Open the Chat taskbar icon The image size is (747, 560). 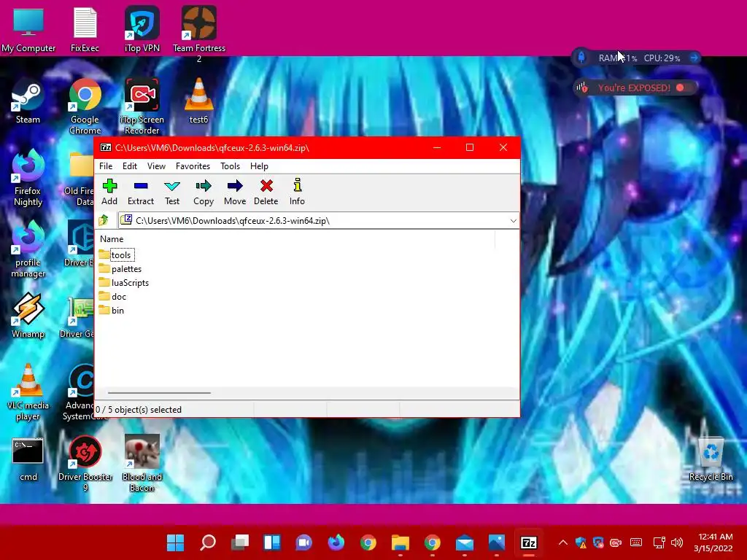[x=304, y=542]
